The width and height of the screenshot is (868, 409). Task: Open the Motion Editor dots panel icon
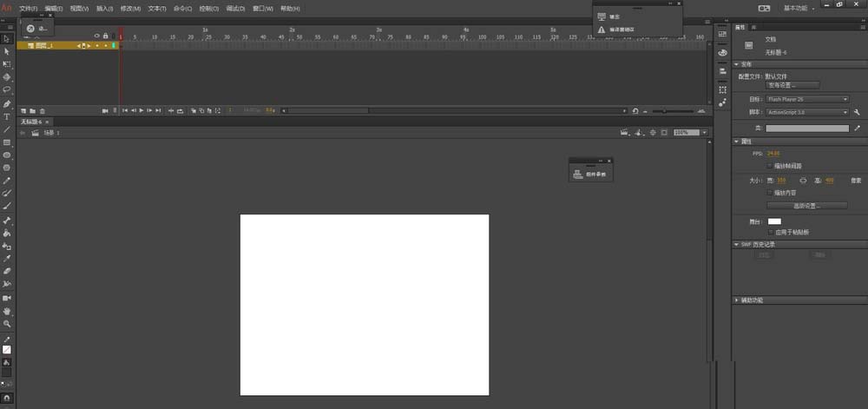pos(722,103)
